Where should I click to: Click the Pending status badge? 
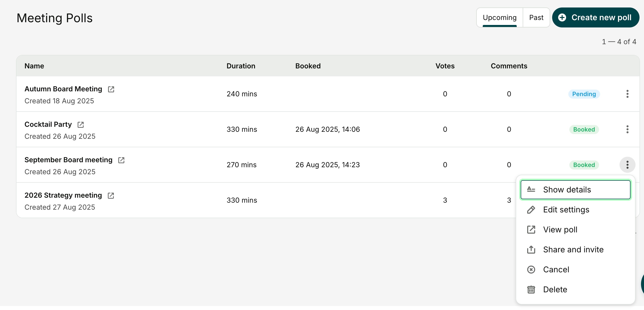click(584, 94)
